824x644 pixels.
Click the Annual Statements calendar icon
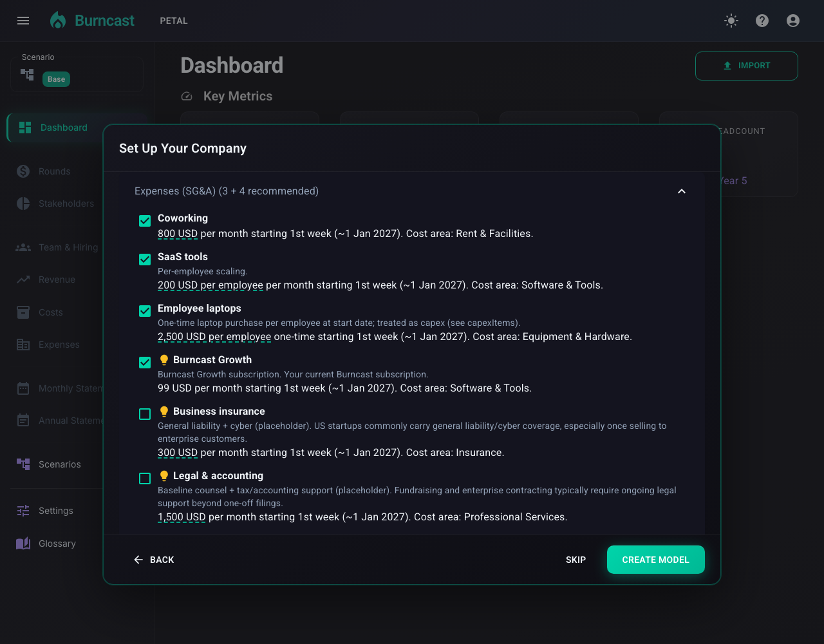pos(23,421)
